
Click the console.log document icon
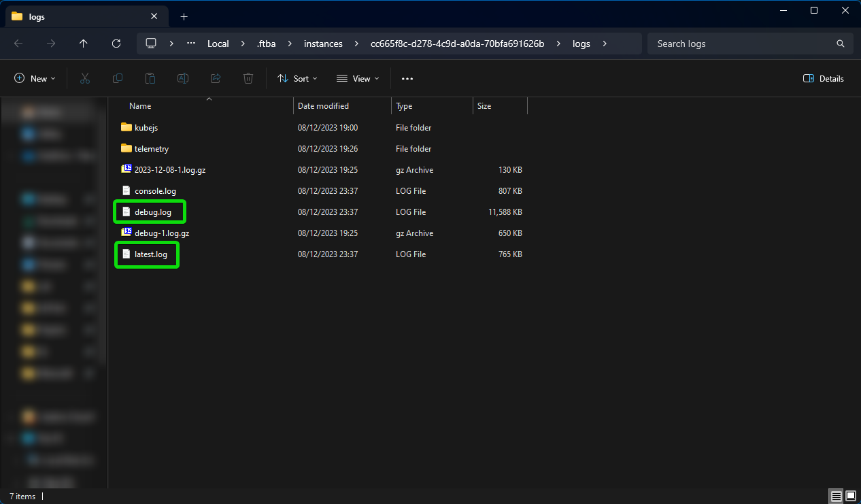[126, 190]
